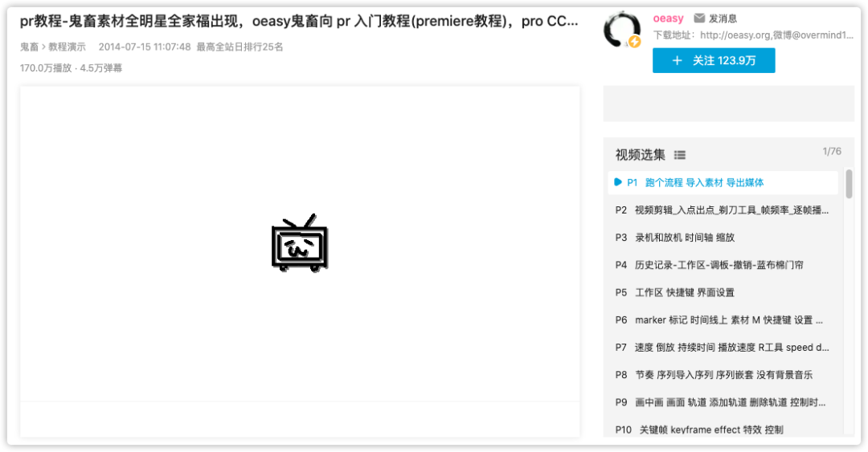Select episode P5 工作区 快捷键 界面设置
The image size is (868, 452).
723,293
